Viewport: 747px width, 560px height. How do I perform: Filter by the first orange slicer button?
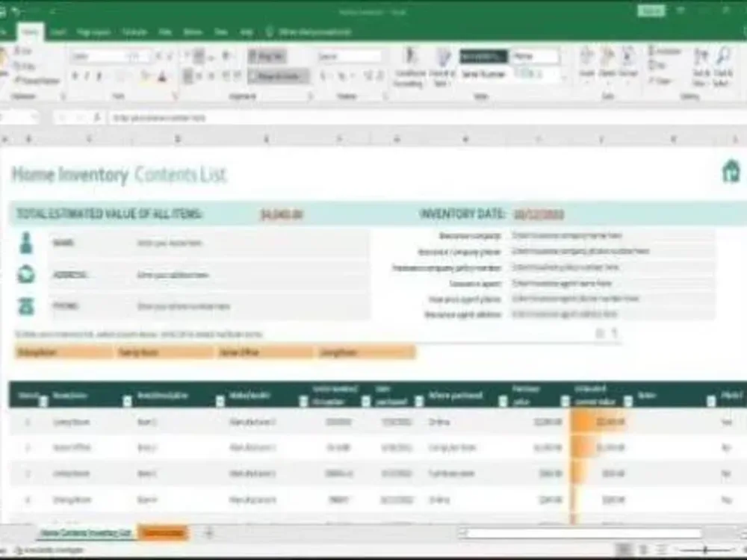(63, 352)
